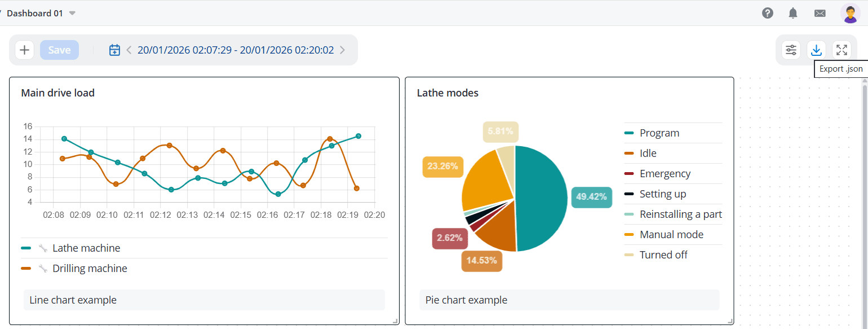Screen dimensions: 868x329
Task: Go to the previous time range chevron
Action: click(x=129, y=50)
